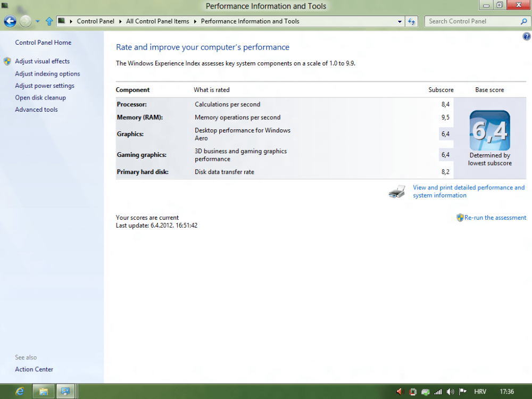Click the Forward navigation arrow
532x399 pixels.
(x=26, y=21)
